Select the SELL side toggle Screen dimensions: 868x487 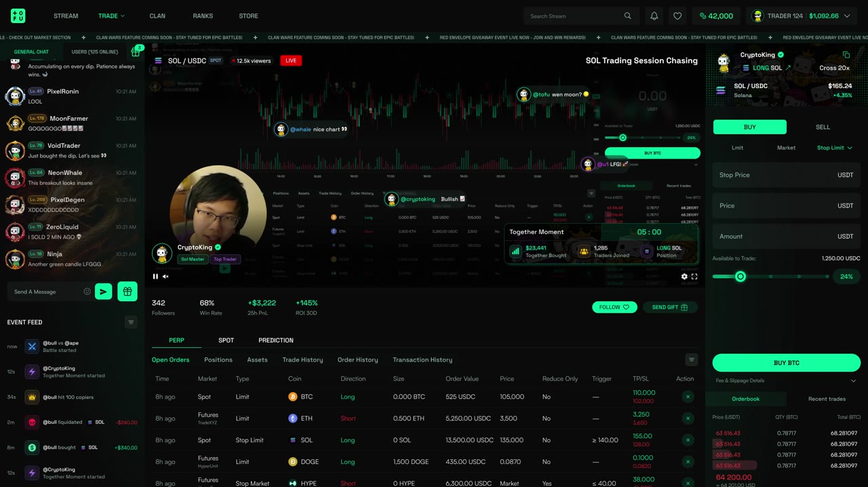click(x=823, y=127)
